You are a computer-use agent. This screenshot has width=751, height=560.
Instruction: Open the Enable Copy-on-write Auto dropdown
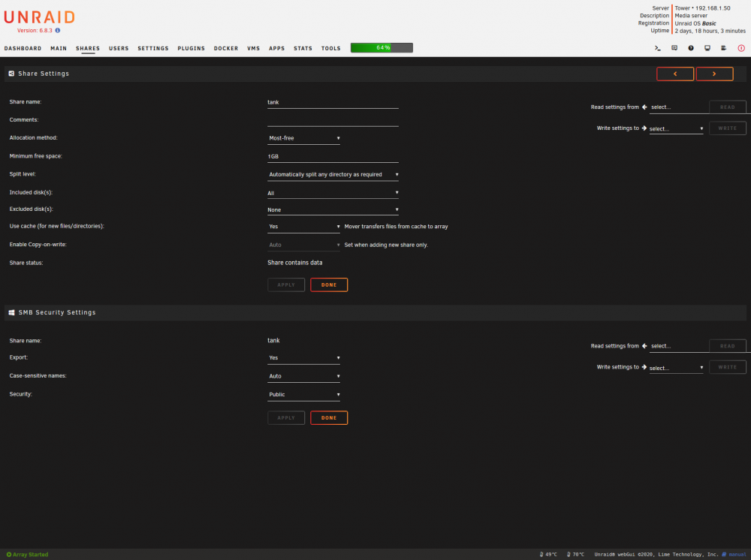303,245
